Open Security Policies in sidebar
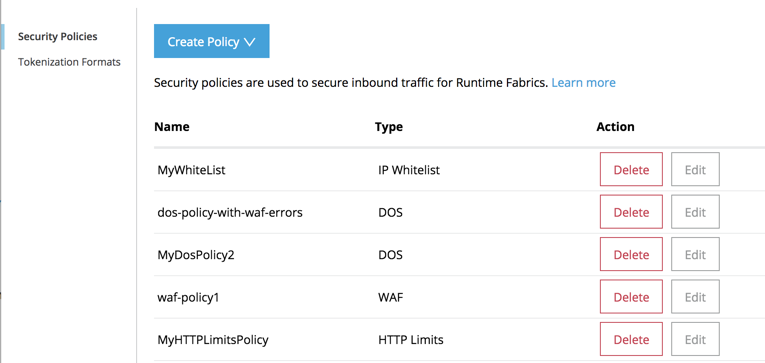Screen dimensions: 765x363 pyautogui.click(x=58, y=37)
